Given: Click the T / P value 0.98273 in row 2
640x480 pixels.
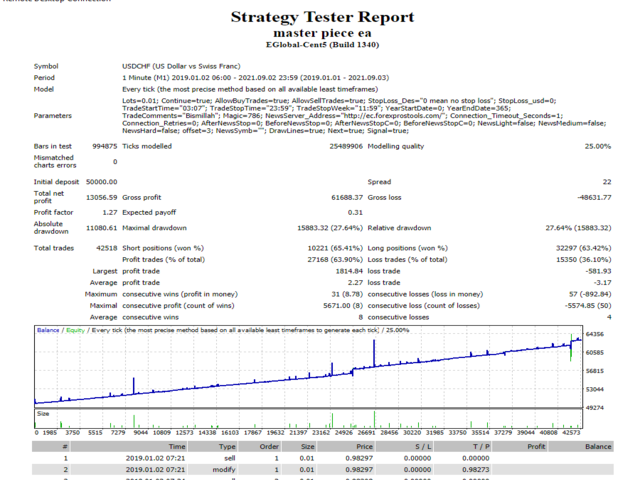Looking at the screenshot, I should (476, 469).
